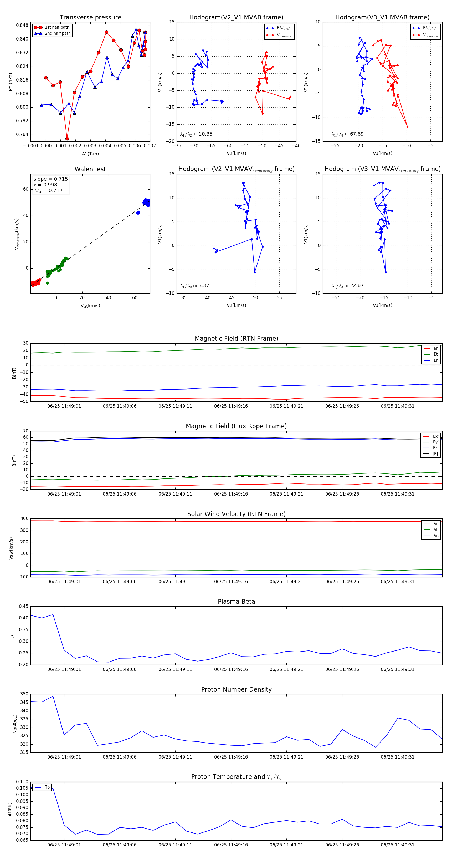Click the "Hodogram(V2_V1 MVAB frame)" title

(236, 18)
